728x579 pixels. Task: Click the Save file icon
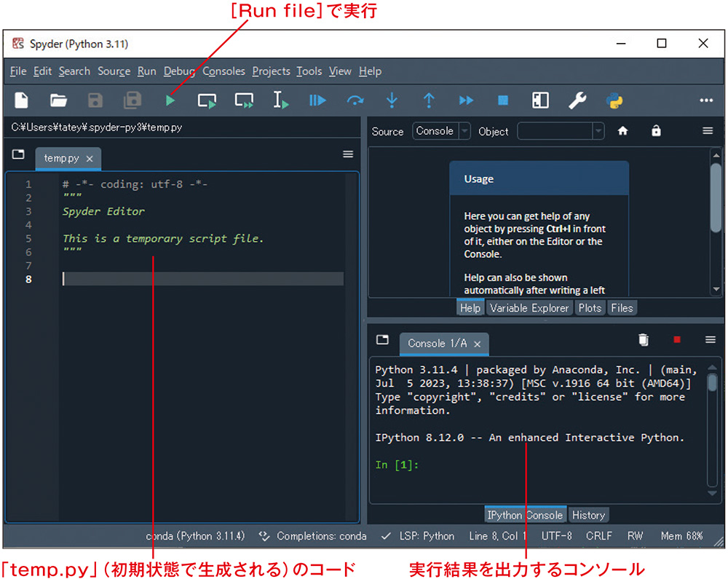[95, 101]
